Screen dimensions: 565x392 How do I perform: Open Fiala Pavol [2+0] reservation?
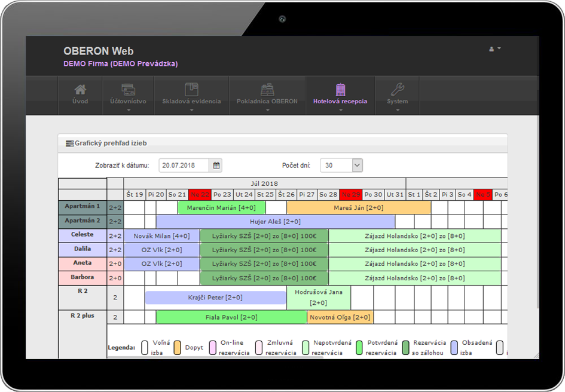(231, 317)
